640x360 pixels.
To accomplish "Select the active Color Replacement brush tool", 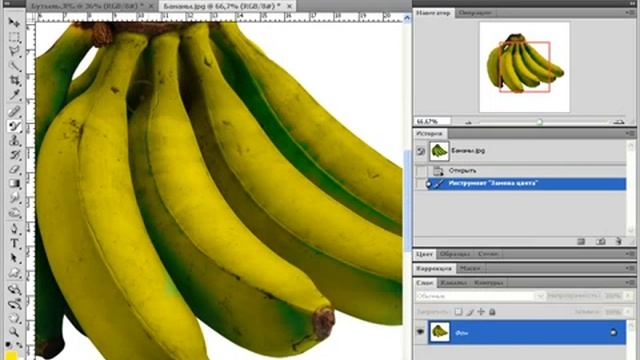I will tap(14, 126).
